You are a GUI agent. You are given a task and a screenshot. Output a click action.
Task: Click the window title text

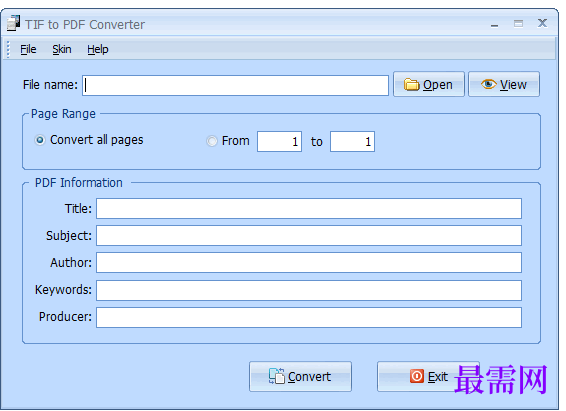pyautogui.click(x=85, y=25)
